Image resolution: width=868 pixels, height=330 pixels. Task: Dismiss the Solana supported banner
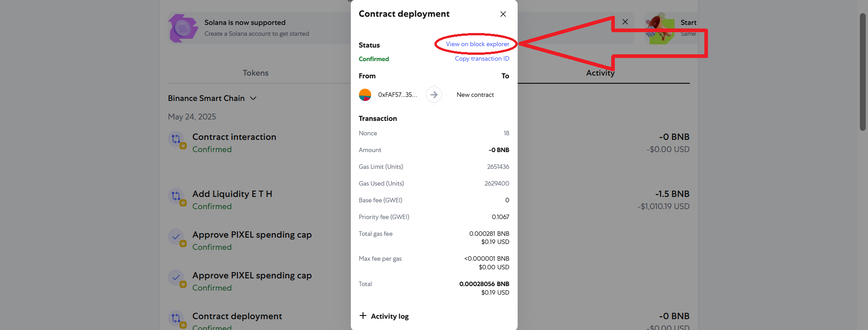coord(625,22)
